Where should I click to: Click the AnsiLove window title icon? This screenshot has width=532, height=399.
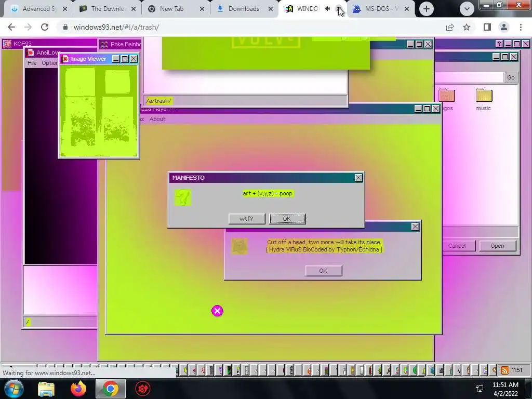[31, 52]
